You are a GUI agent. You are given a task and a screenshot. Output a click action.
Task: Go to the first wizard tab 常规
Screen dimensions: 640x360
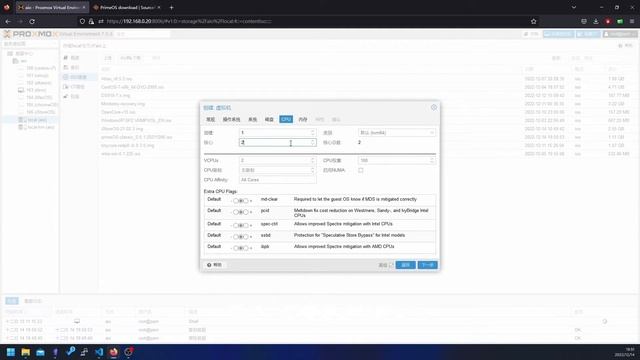tap(210, 119)
